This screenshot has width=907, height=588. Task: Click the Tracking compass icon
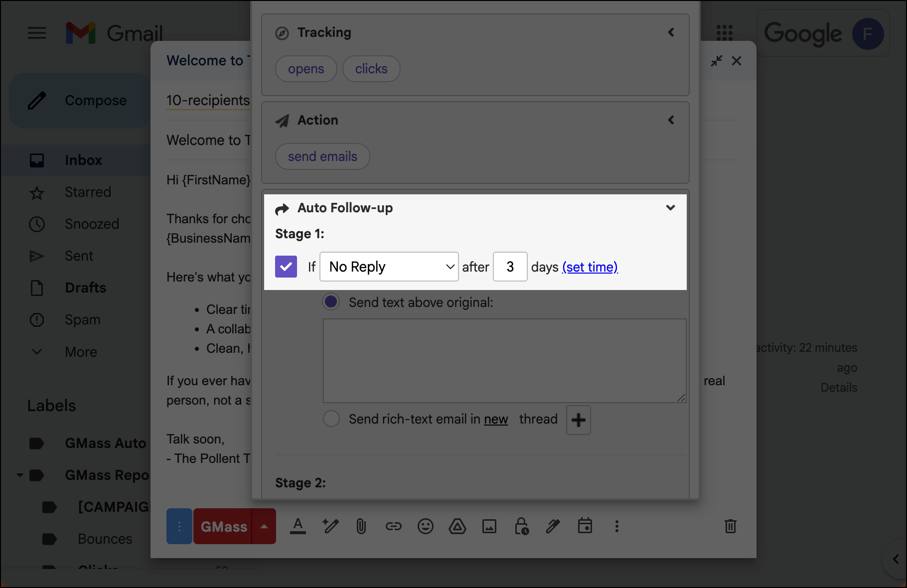coord(282,33)
